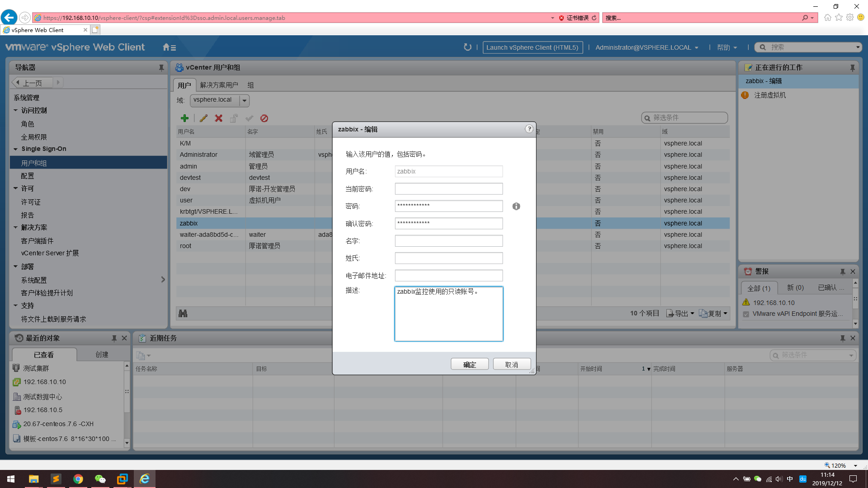Click the 确定 button in zabbix dialog
The image size is (868, 488).
(469, 364)
